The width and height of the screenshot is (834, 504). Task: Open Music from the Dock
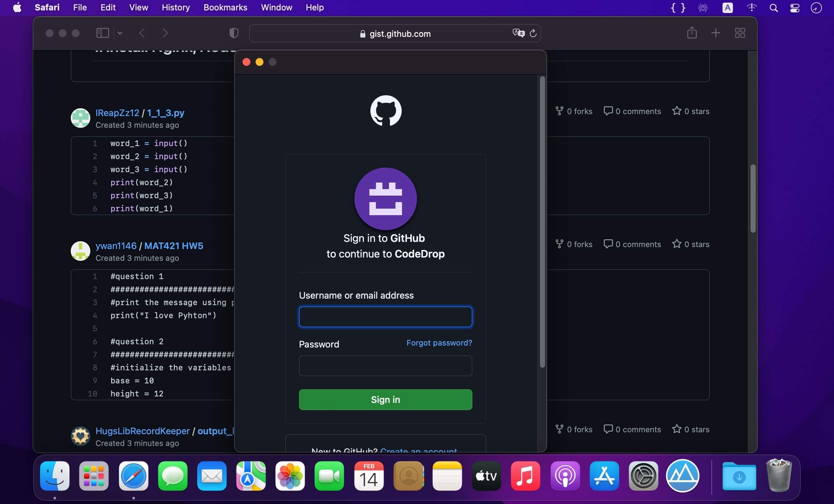(x=525, y=476)
